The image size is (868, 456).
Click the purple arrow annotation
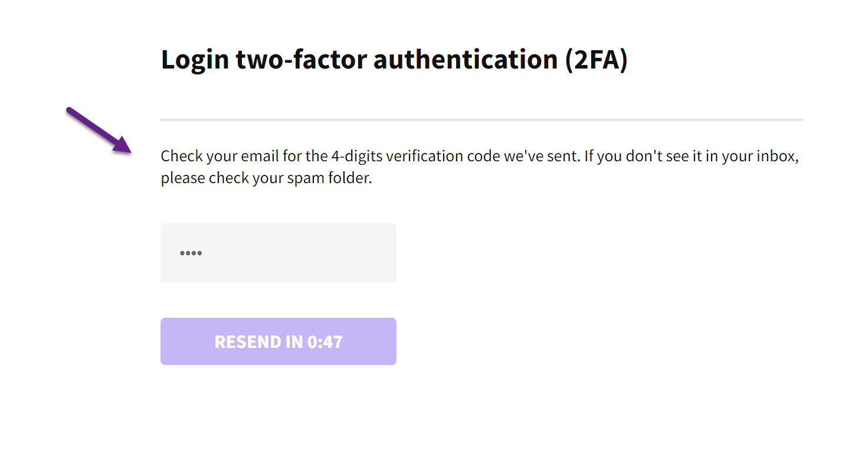98,130
